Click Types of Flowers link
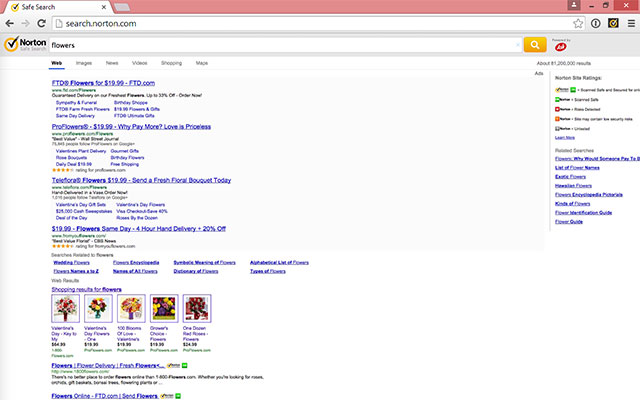The image size is (640, 400). tap(268, 271)
